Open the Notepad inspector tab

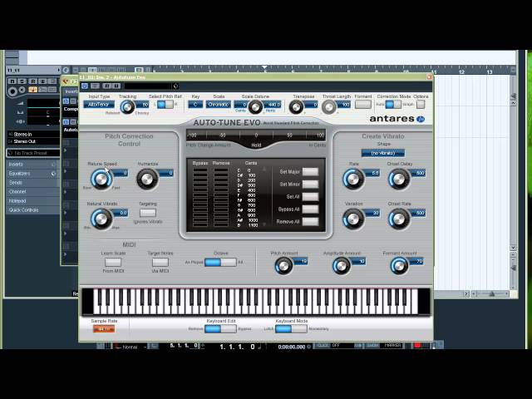pyautogui.click(x=32, y=201)
